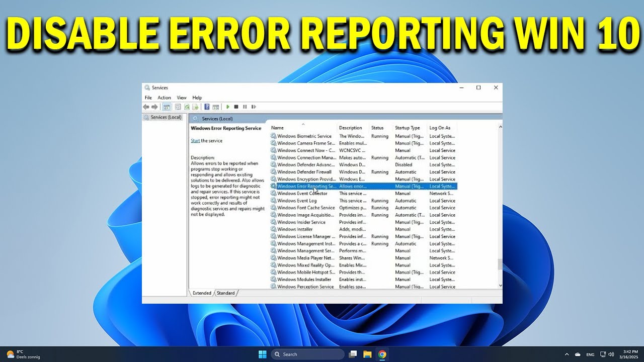Image resolution: width=644 pixels, height=362 pixels.
Task: Click the Pause Service toolbar icon
Action: point(245,107)
